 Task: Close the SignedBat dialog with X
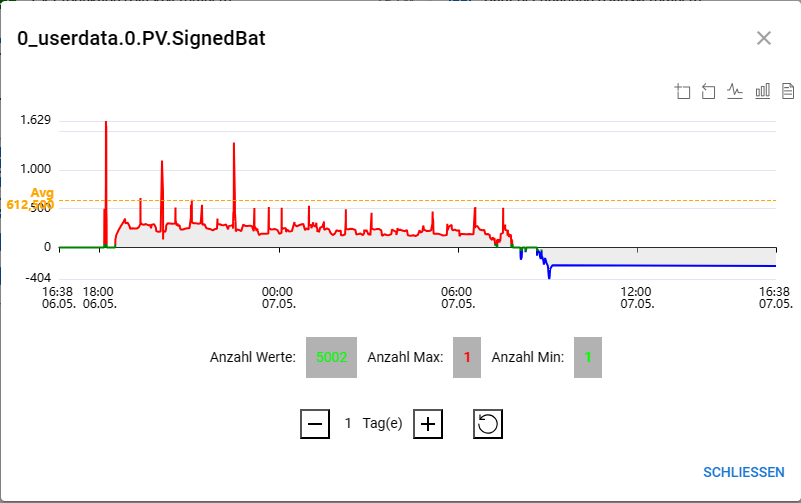tap(764, 38)
